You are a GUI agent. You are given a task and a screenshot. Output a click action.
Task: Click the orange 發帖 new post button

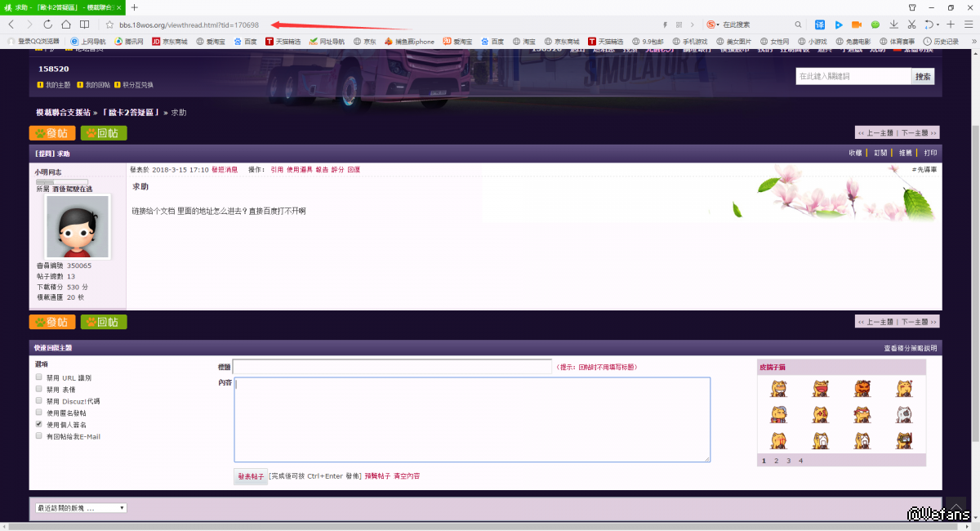click(52, 133)
